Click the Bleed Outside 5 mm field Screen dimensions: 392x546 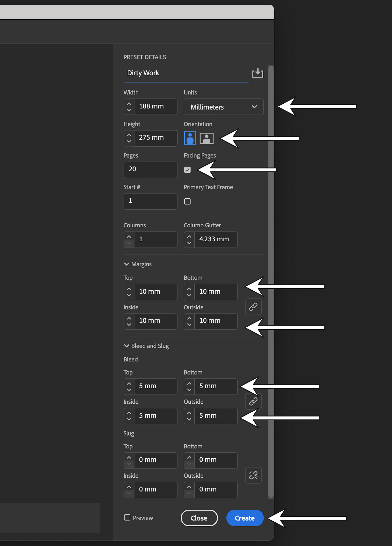(x=216, y=416)
